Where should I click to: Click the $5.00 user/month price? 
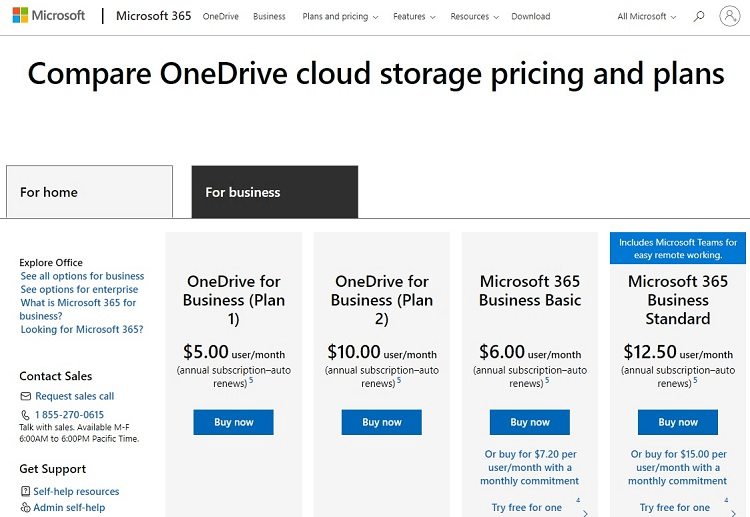coord(233,352)
